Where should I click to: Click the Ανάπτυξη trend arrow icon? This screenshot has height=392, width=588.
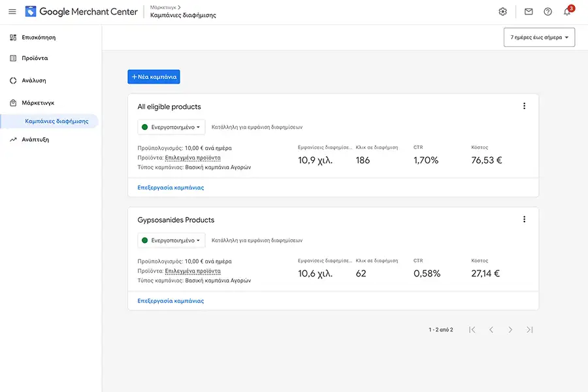pyautogui.click(x=13, y=140)
